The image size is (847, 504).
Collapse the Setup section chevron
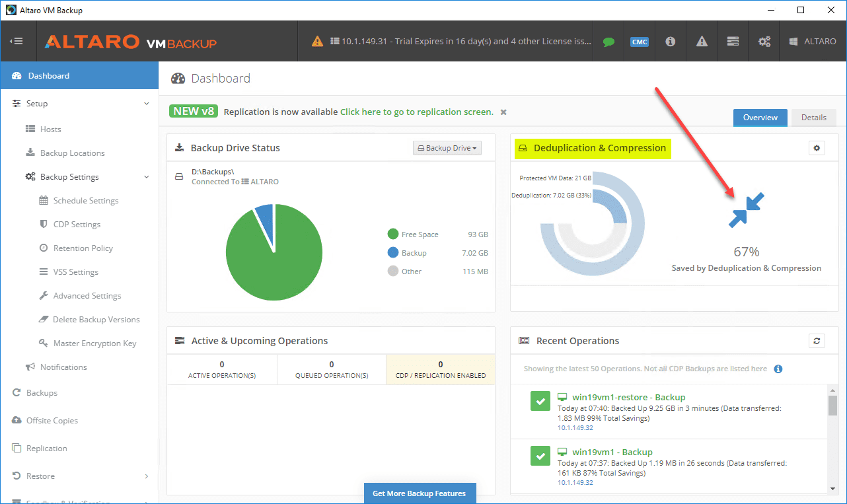pyautogui.click(x=147, y=104)
